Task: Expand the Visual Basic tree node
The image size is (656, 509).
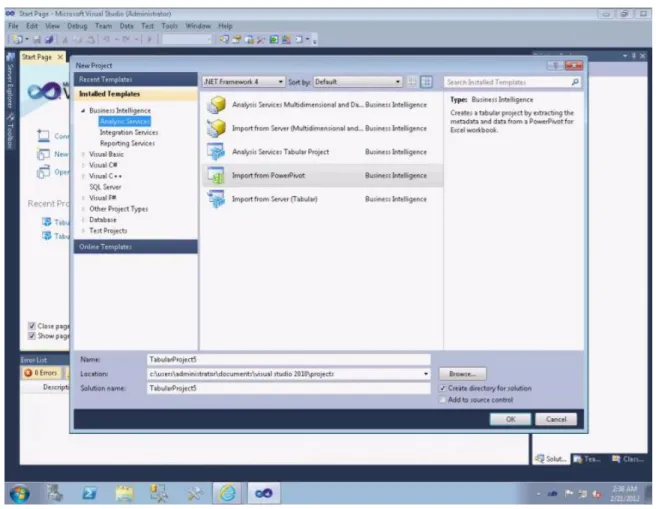Action: (x=83, y=154)
